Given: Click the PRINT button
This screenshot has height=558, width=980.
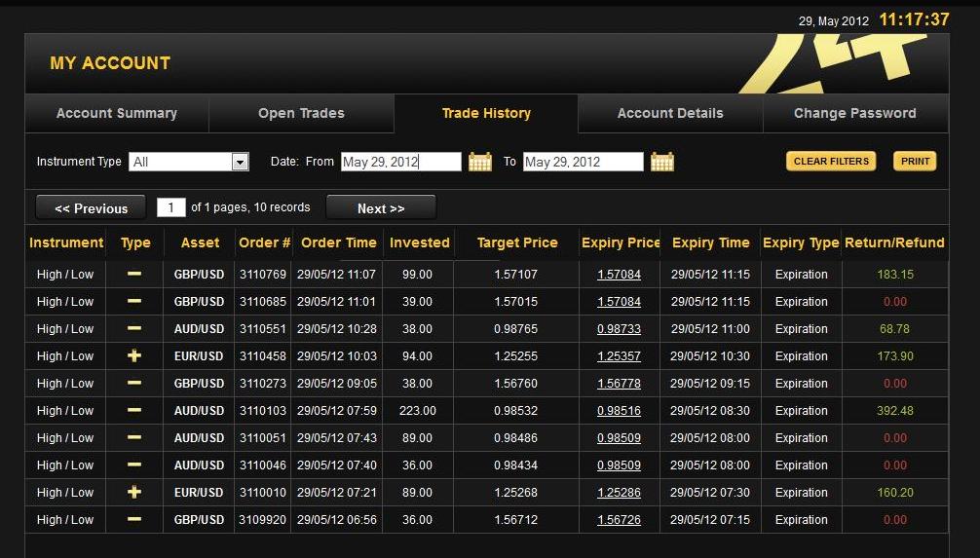Looking at the screenshot, I should click(915, 162).
